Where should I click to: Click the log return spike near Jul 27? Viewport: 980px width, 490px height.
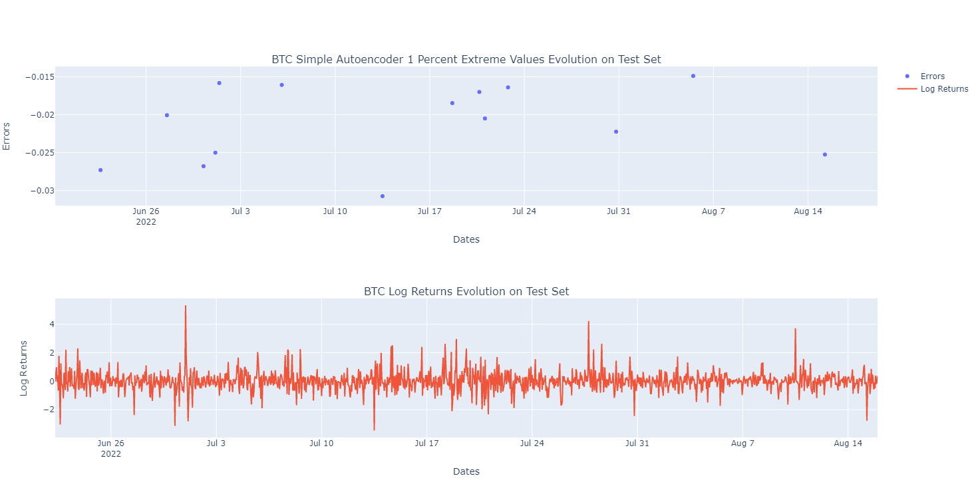pos(589,322)
